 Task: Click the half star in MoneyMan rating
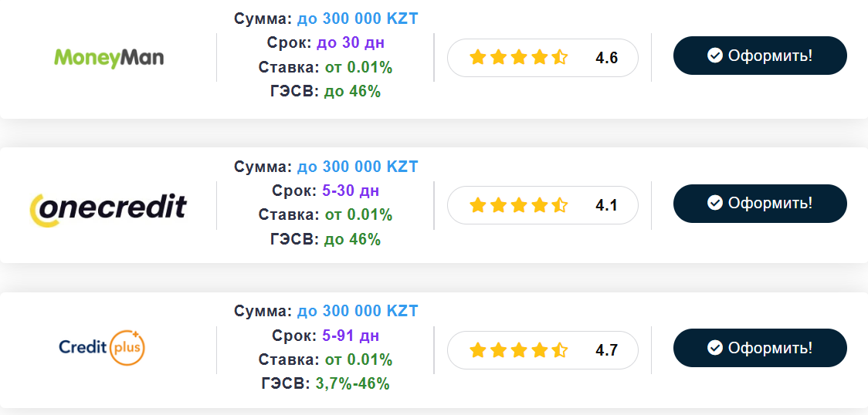pos(560,58)
